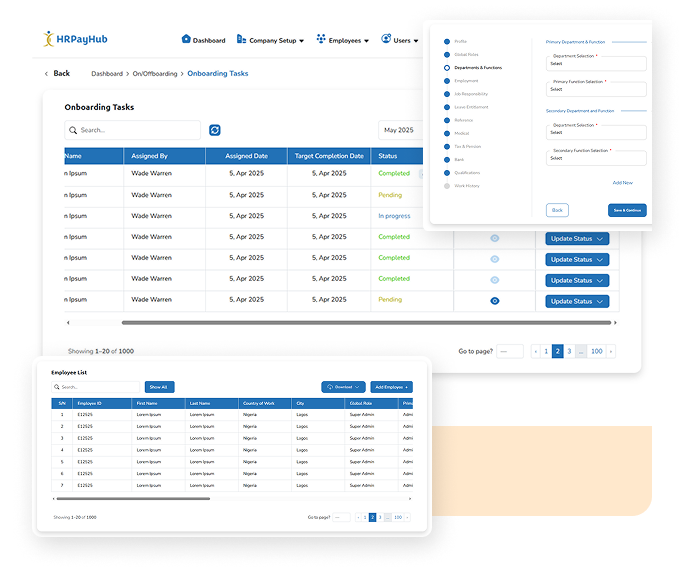683x587 pixels.
Task: Click the On/Offboarding breadcrumb
Action: pos(155,74)
